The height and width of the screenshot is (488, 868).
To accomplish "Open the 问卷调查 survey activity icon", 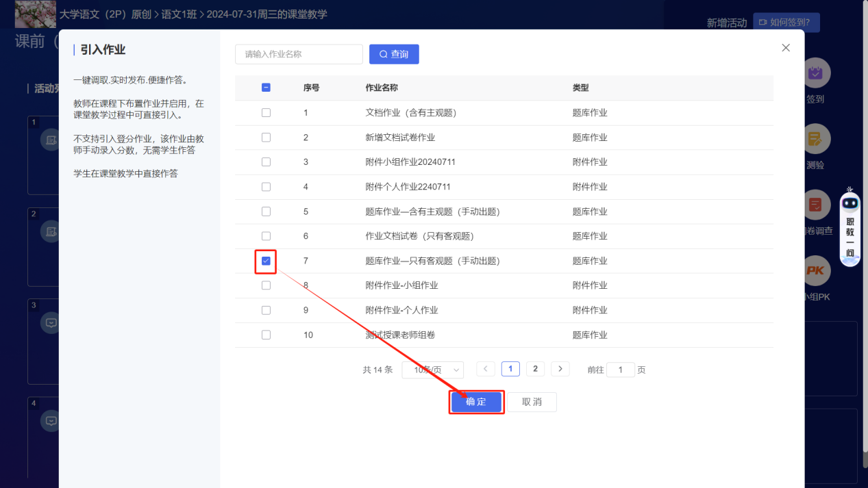I will tap(816, 205).
